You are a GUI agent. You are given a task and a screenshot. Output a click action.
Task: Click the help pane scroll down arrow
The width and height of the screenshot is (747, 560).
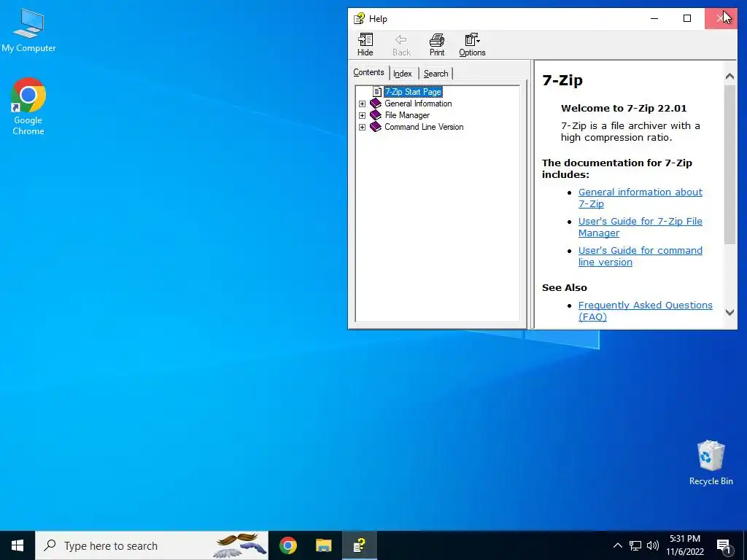click(729, 312)
